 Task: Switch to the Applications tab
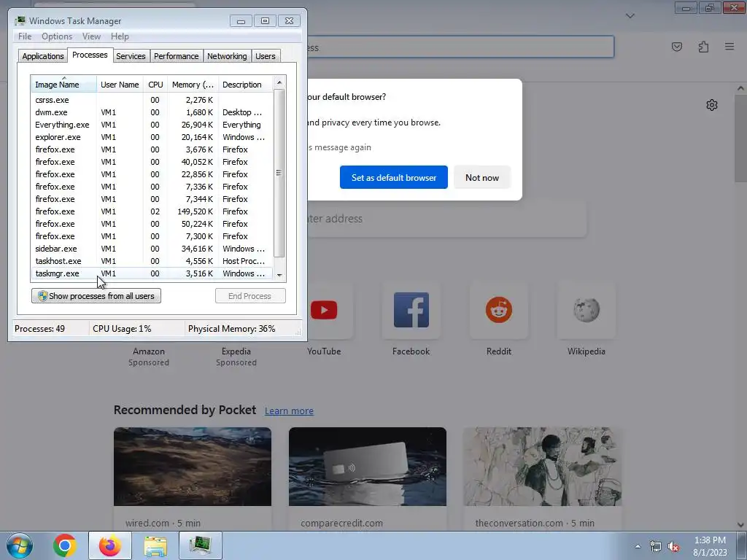[x=43, y=56]
